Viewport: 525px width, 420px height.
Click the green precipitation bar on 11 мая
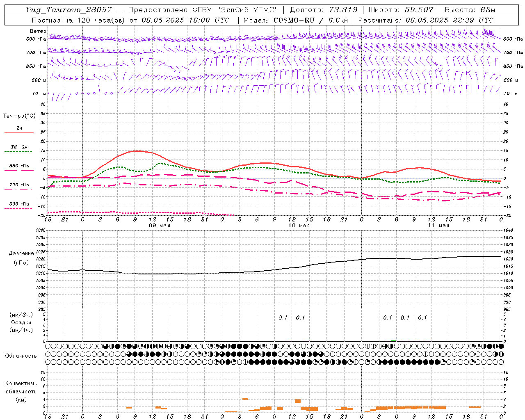click(x=394, y=340)
